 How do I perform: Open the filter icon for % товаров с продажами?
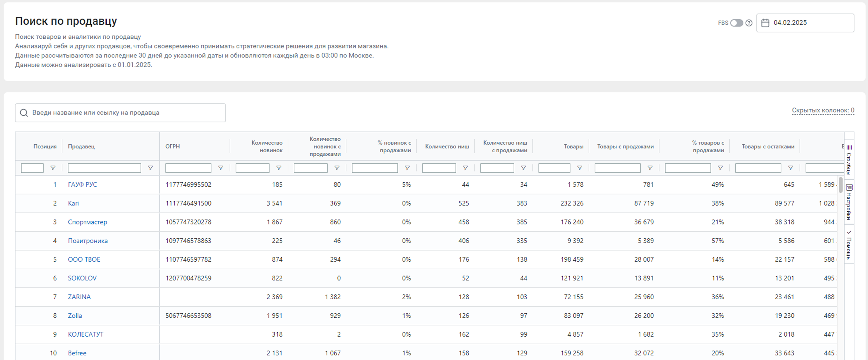click(720, 168)
